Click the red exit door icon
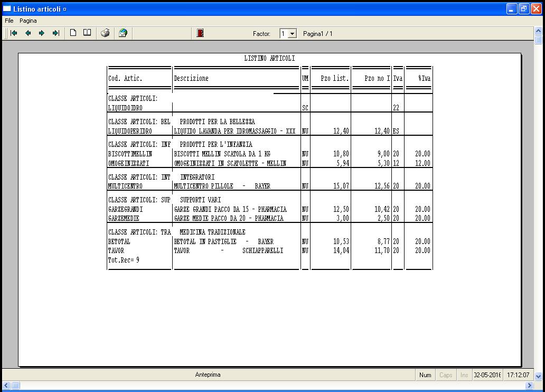The image size is (545, 392). tap(200, 33)
